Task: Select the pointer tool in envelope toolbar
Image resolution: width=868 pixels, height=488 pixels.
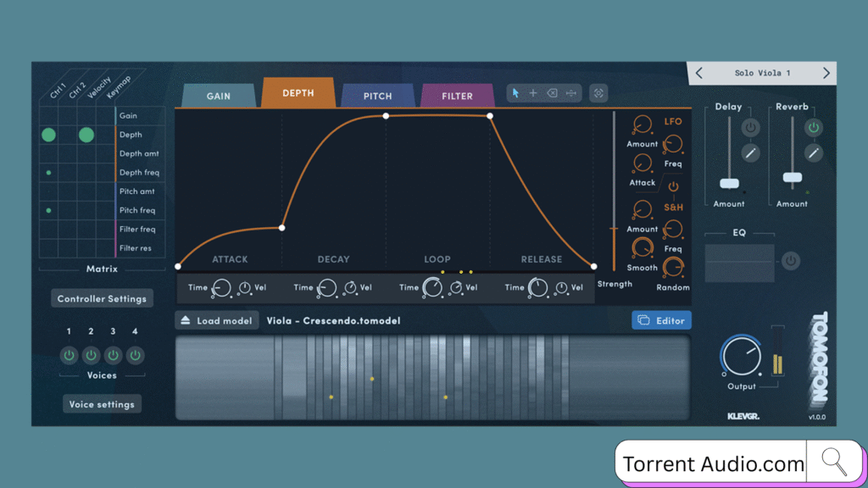Action: (x=516, y=93)
